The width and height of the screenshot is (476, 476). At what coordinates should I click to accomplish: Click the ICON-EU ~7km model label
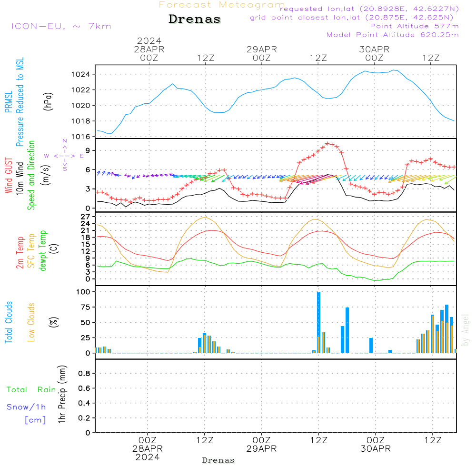[61, 26]
